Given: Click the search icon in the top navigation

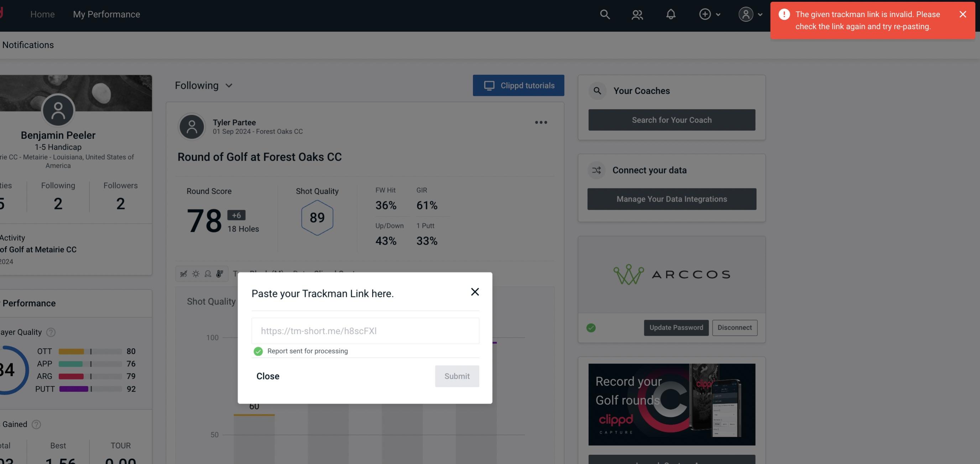Looking at the screenshot, I should tap(604, 14).
